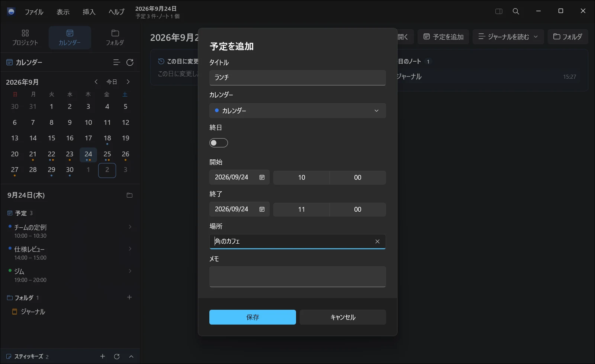Click the search magnifier icon in title bar

pyautogui.click(x=516, y=11)
